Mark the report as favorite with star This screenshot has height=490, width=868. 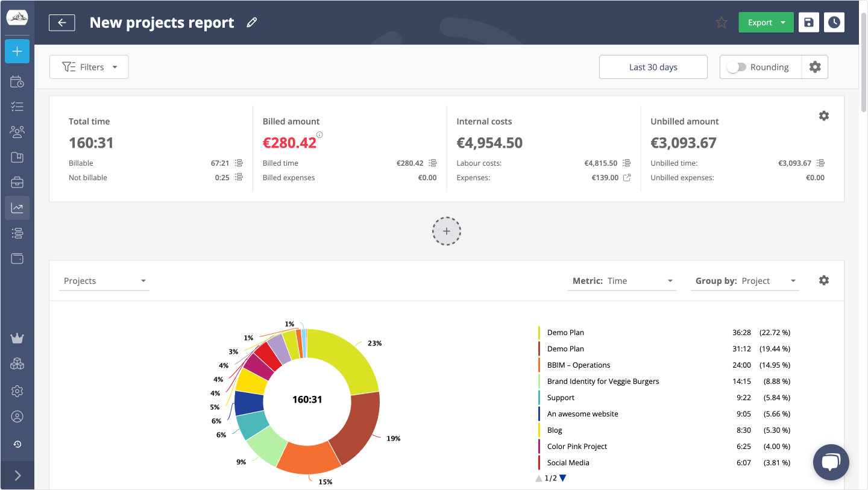[722, 22]
